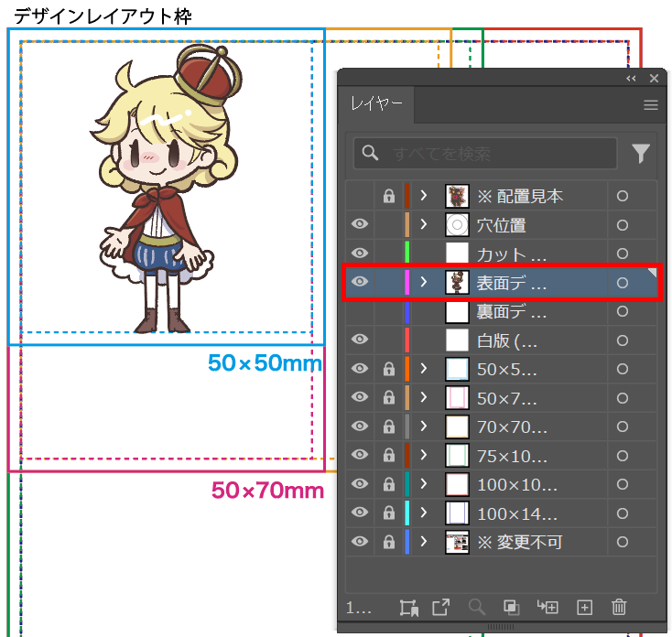The image size is (672, 637).
Task: Collapse the panel with double-arrow icon
Action: coord(631,80)
